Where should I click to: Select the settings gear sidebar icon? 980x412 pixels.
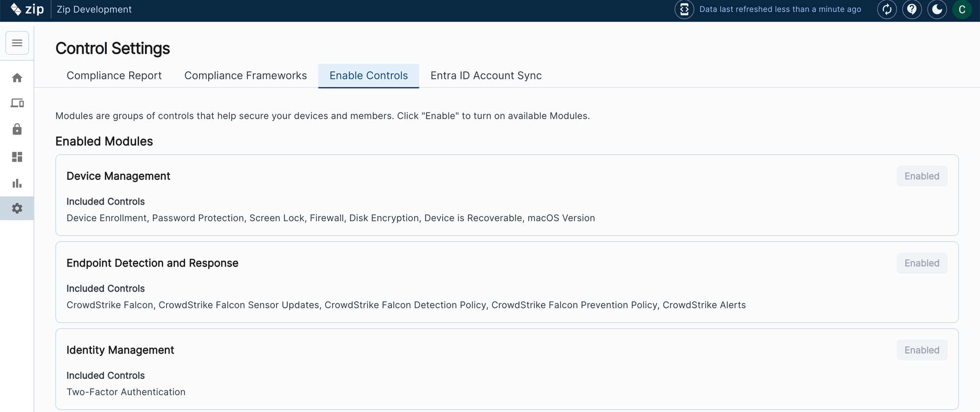tap(17, 209)
